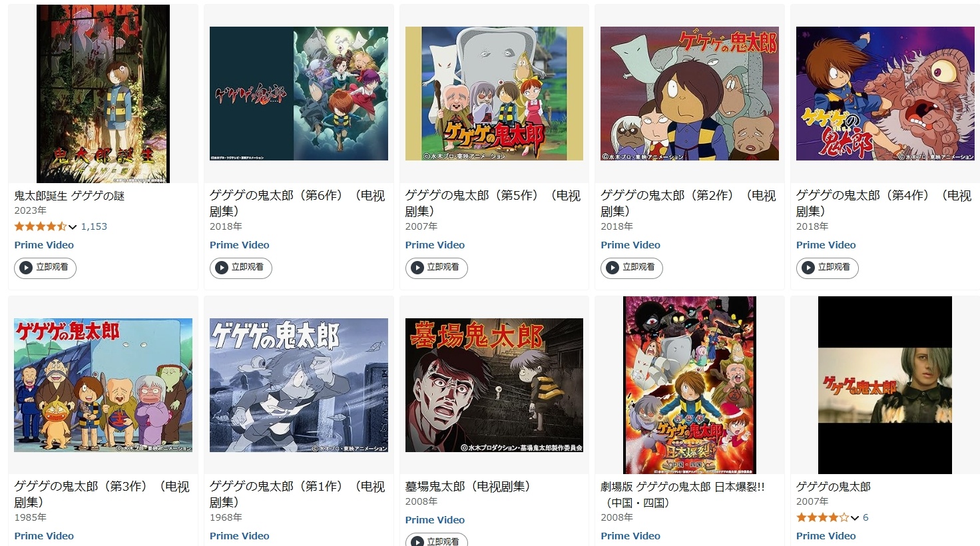Click play icon for ゲゲゲの鬼太郎 第4作
This screenshot has width=980, height=546.
click(808, 268)
